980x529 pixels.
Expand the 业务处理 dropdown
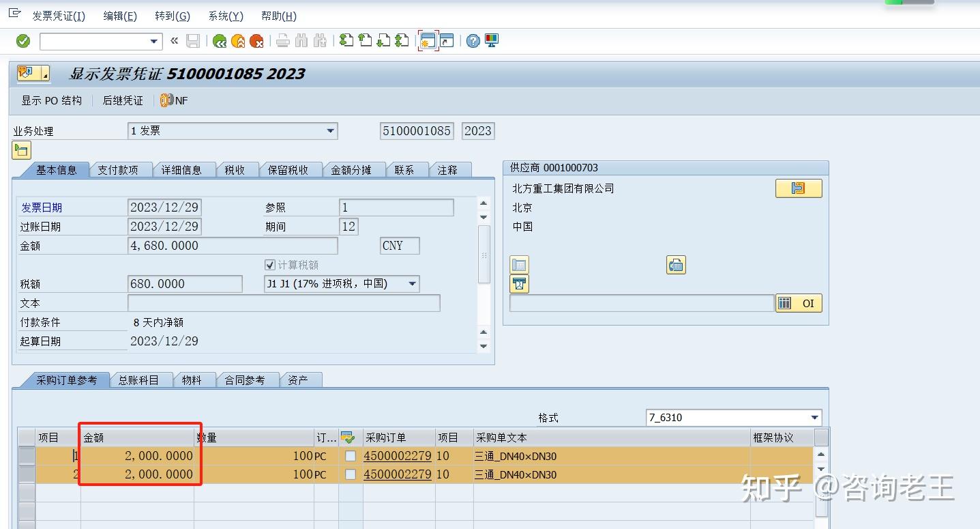330,131
